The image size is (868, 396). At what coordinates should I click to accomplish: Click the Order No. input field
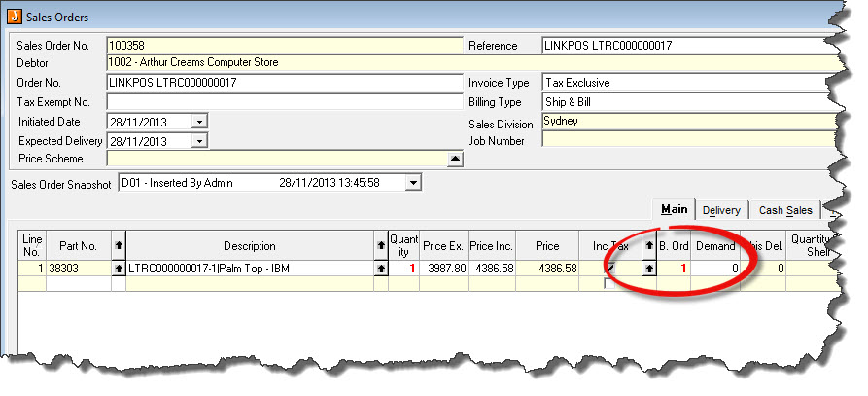(x=285, y=83)
